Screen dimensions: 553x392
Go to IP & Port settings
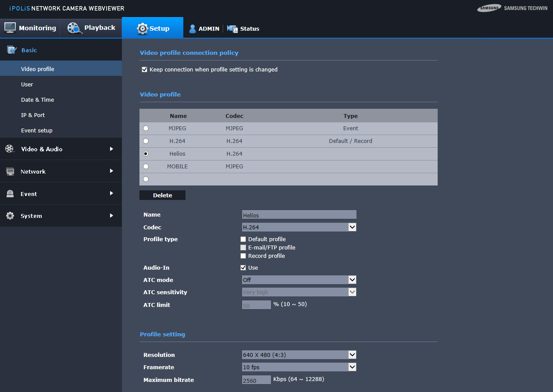click(33, 115)
